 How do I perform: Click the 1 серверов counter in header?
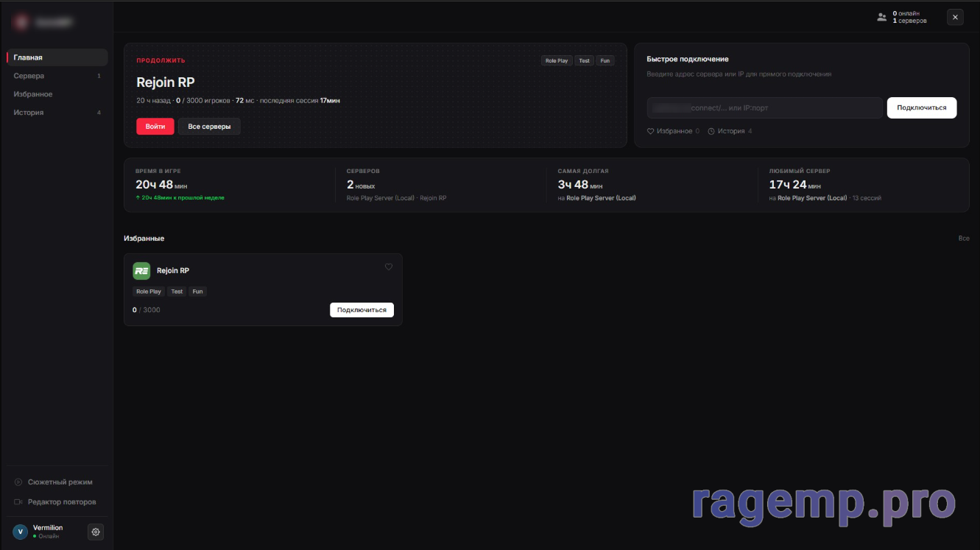(x=909, y=21)
